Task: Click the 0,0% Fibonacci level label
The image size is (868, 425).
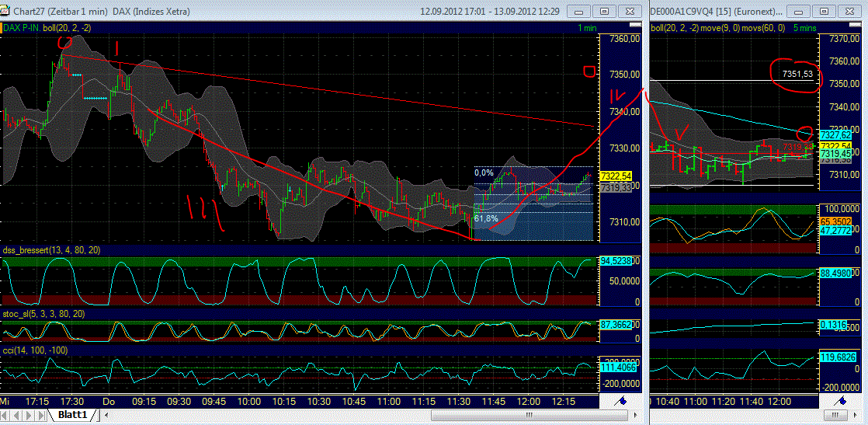Action: coord(483,172)
